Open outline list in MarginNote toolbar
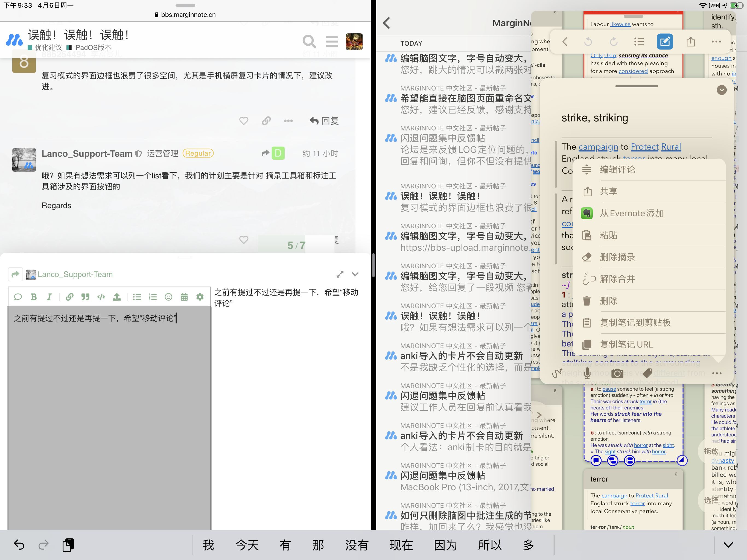Screen dimensions: 747x560 639,42
